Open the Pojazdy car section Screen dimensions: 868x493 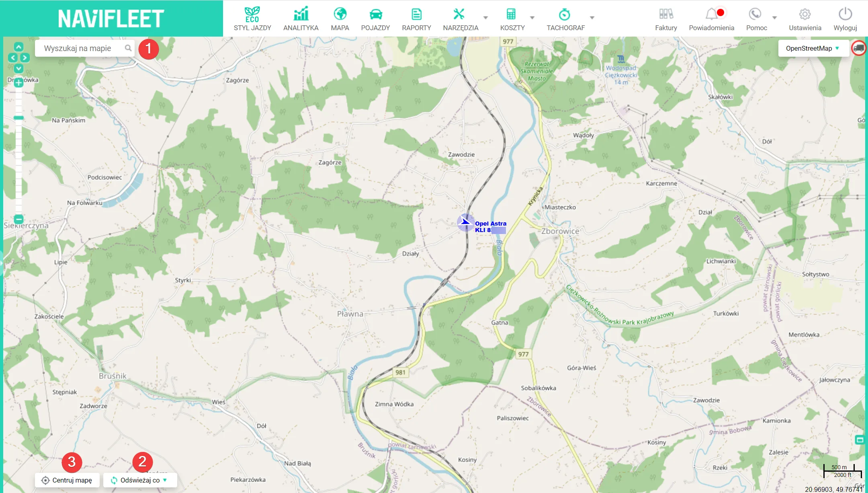pos(375,18)
